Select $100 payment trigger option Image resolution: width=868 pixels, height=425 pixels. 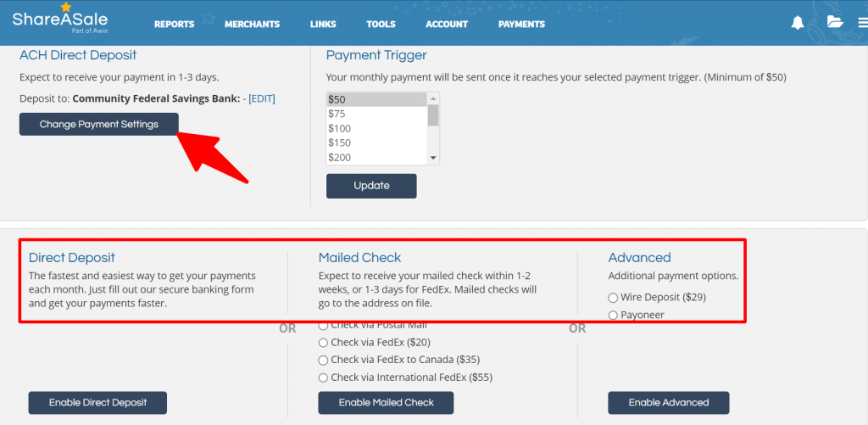(377, 129)
